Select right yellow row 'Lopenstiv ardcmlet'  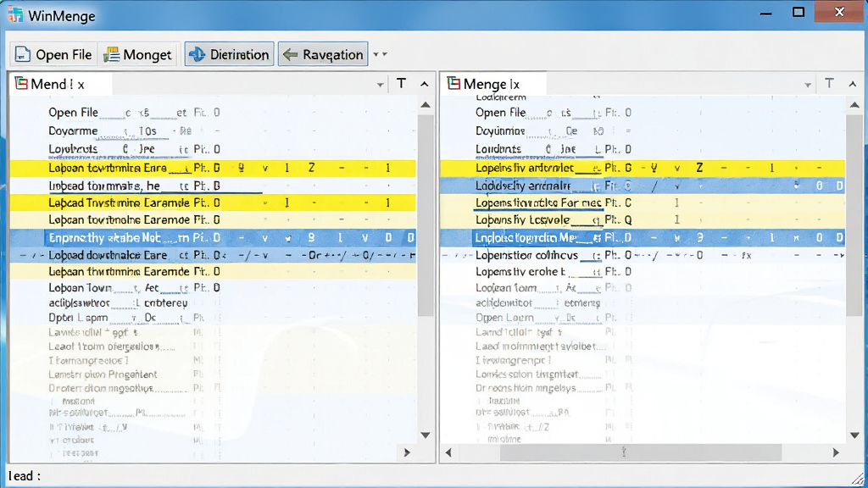pyautogui.click(x=643, y=168)
